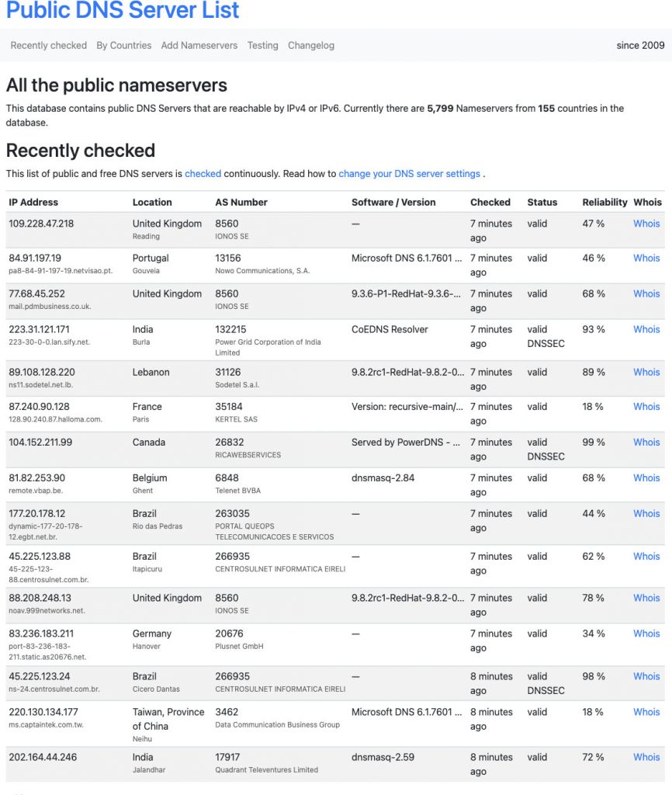
Task: View the Changelog page
Action: pos(311,46)
